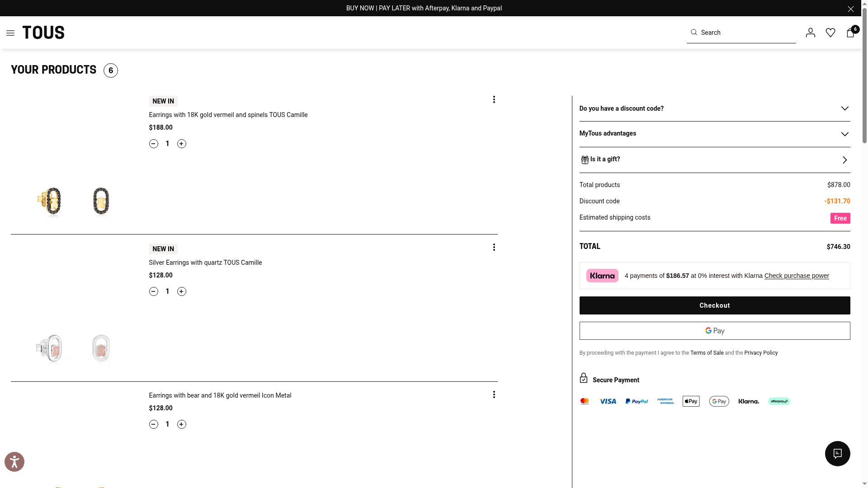Image resolution: width=868 pixels, height=488 pixels.
Task: Click into the Search field
Action: [746, 33]
